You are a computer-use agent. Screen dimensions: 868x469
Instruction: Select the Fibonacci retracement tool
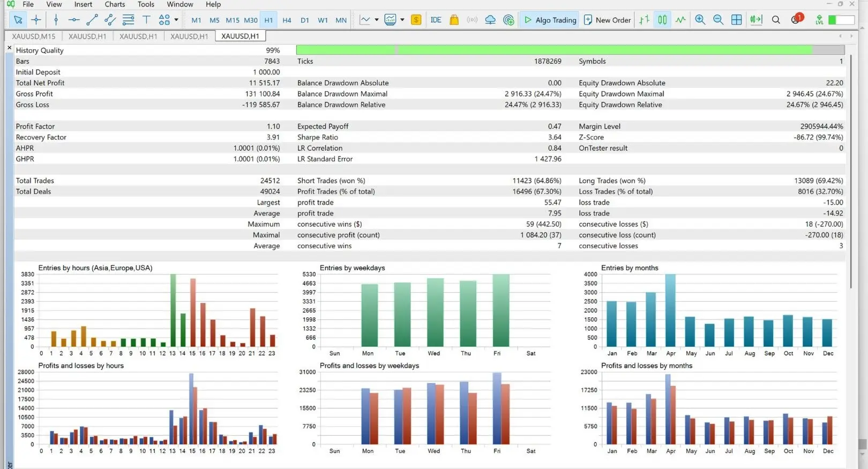click(x=129, y=20)
